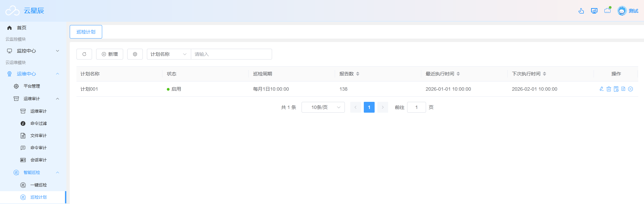
Task: Click the 启用 status cell
Action: tap(174, 89)
